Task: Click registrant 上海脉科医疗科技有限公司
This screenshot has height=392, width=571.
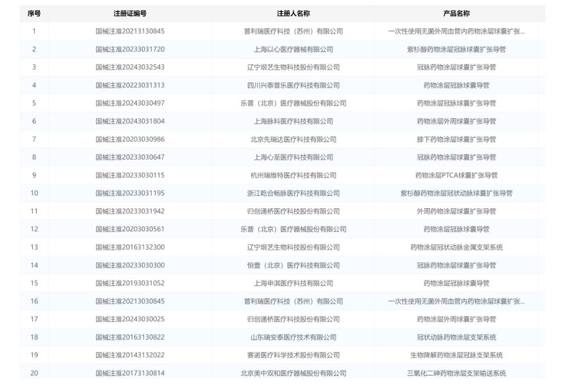Action: coord(293,122)
